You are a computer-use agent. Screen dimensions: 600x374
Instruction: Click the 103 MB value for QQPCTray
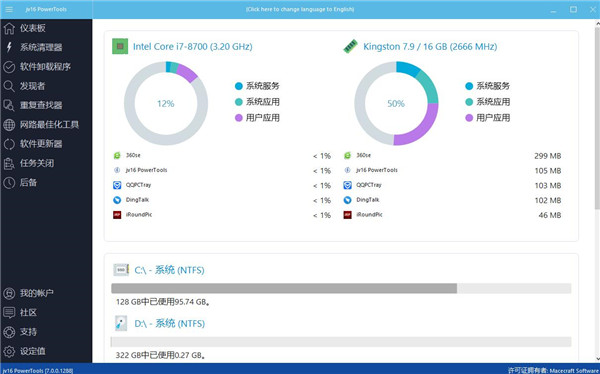pyautogui.click(x=548, y=186)
